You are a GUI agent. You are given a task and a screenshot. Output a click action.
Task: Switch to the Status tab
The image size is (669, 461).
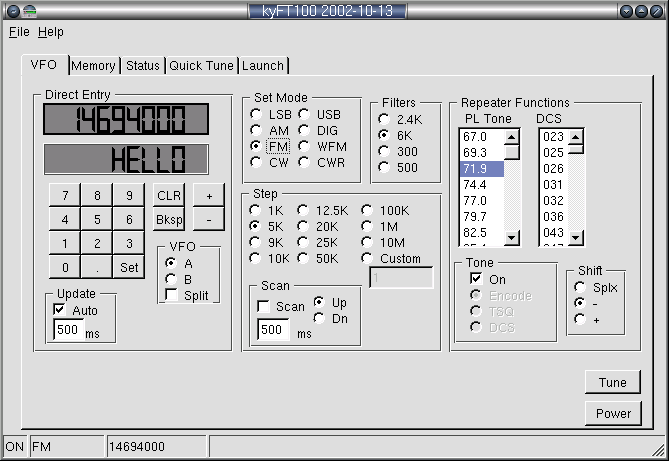143,66
